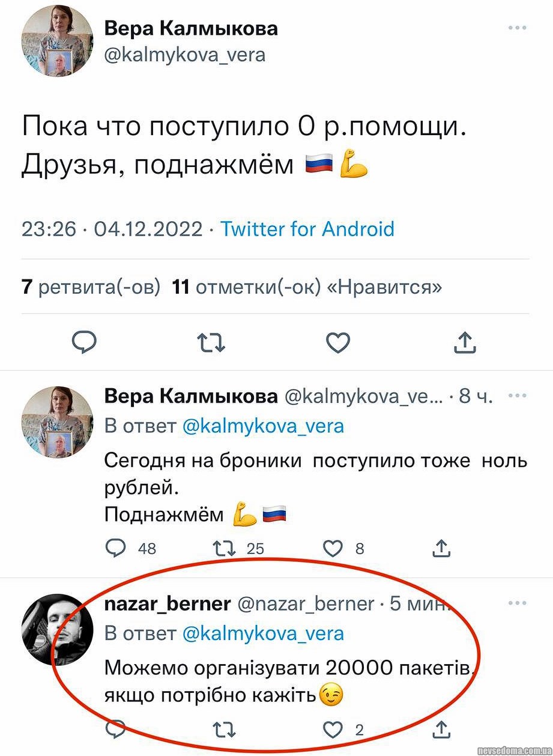Open the 'Twitter for Android' source link

pos(307,229)
